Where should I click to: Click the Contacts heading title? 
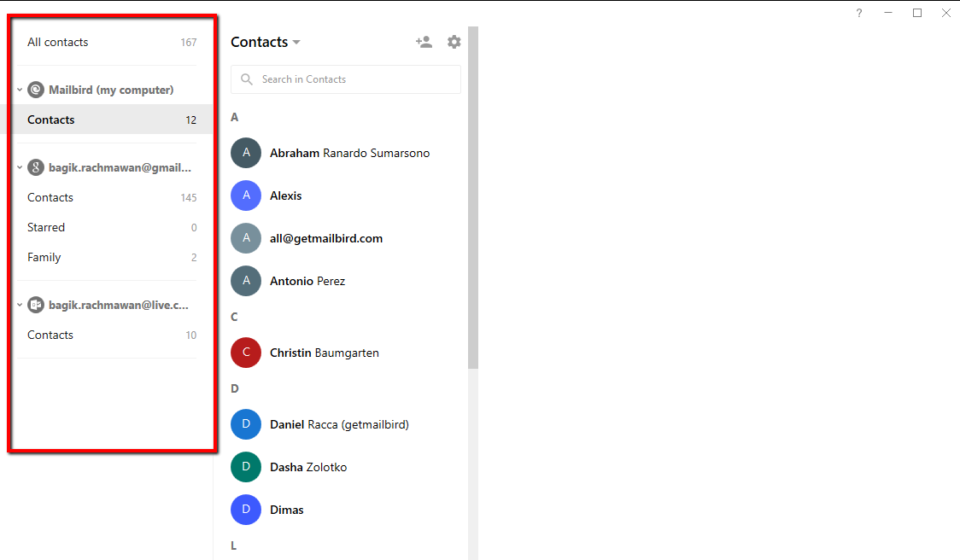[259, 42]
